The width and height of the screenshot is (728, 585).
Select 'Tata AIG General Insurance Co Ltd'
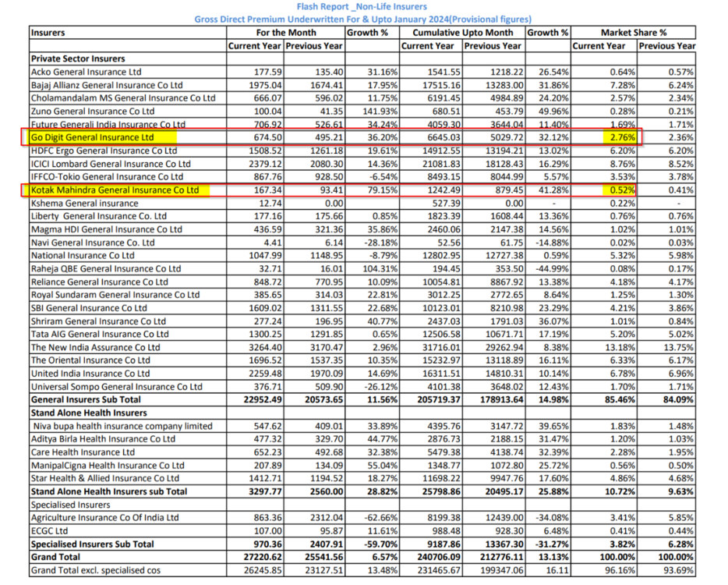tap(100, 335)
